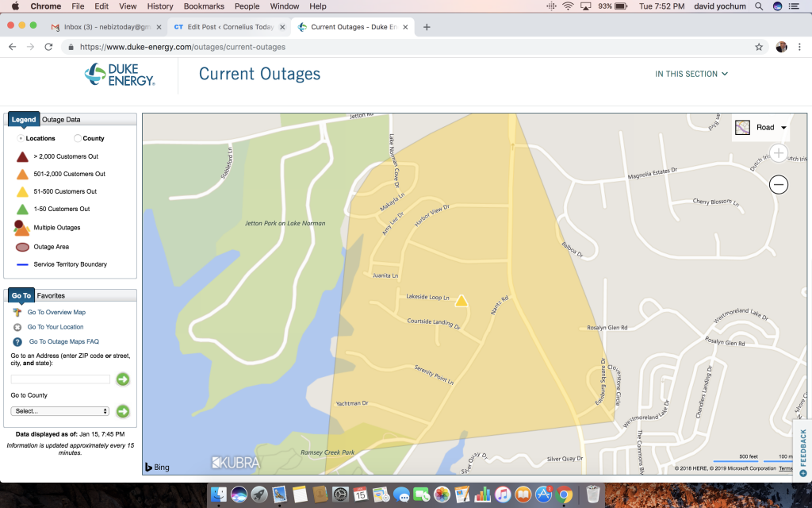Open the History menu in Chrome

tap(160, 6)
